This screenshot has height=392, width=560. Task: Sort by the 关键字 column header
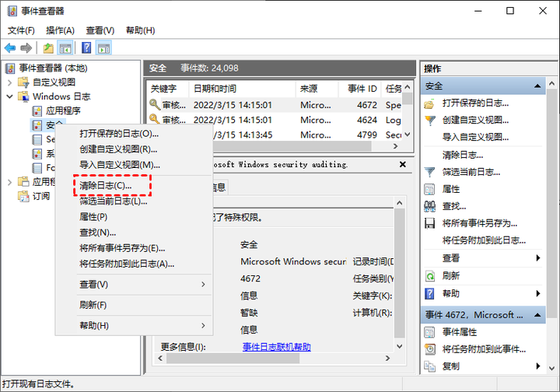coord(169,89)
